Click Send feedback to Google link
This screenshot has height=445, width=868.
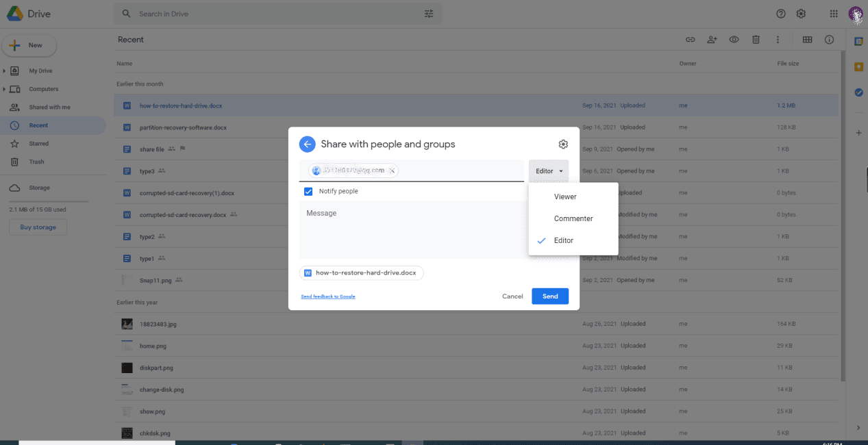328,296
